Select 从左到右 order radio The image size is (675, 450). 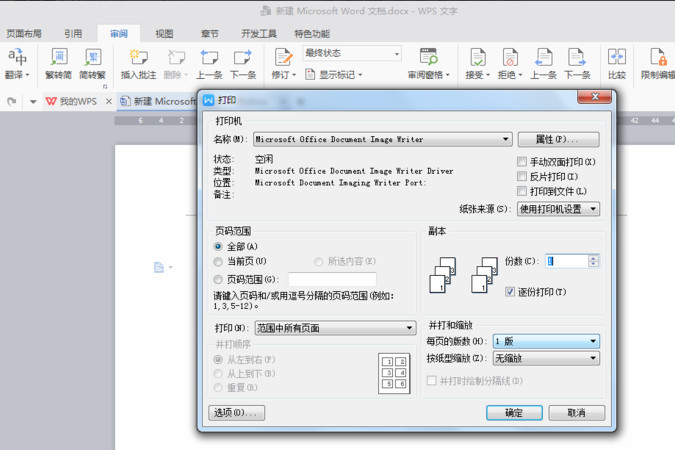[218, 360]
